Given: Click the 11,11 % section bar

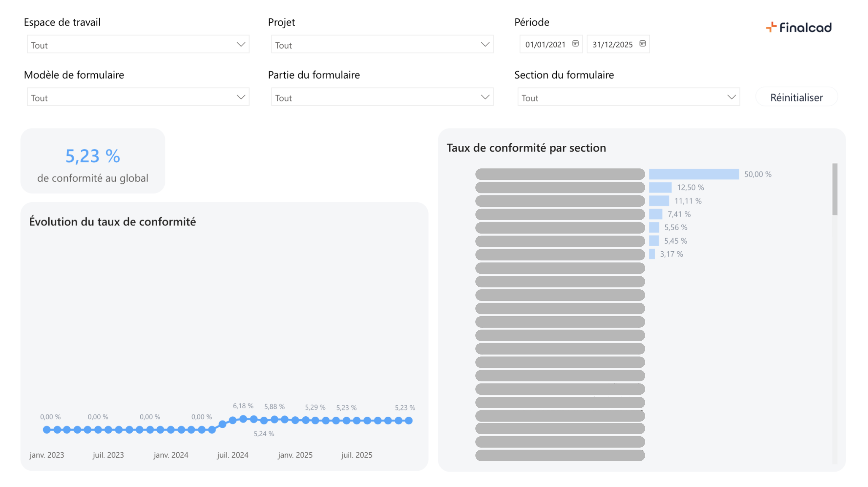Looking at the screenshot, I should click(659, 201).
